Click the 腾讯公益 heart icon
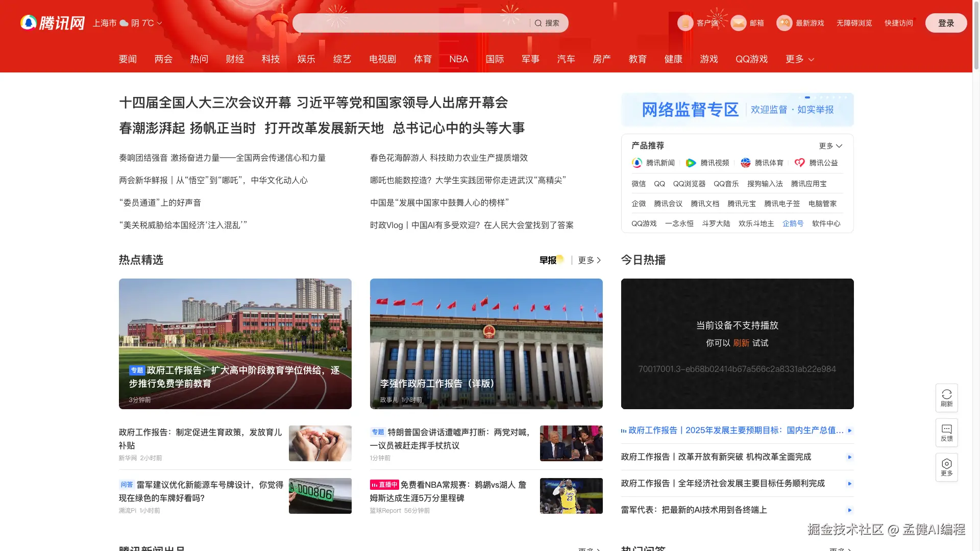980x551 pixels. coord(799,163)
